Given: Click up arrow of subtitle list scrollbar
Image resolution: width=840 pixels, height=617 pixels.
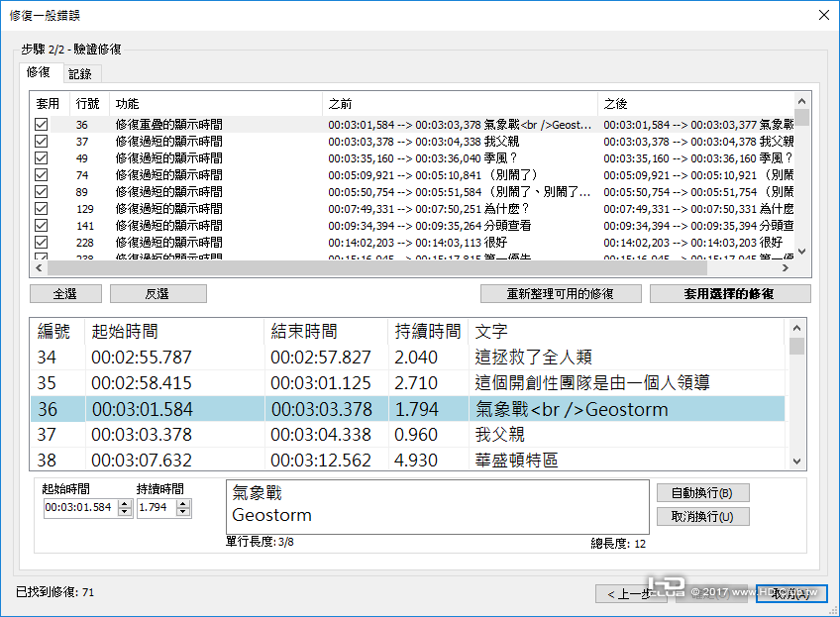Looking at the screenshot, I should 796,328.
